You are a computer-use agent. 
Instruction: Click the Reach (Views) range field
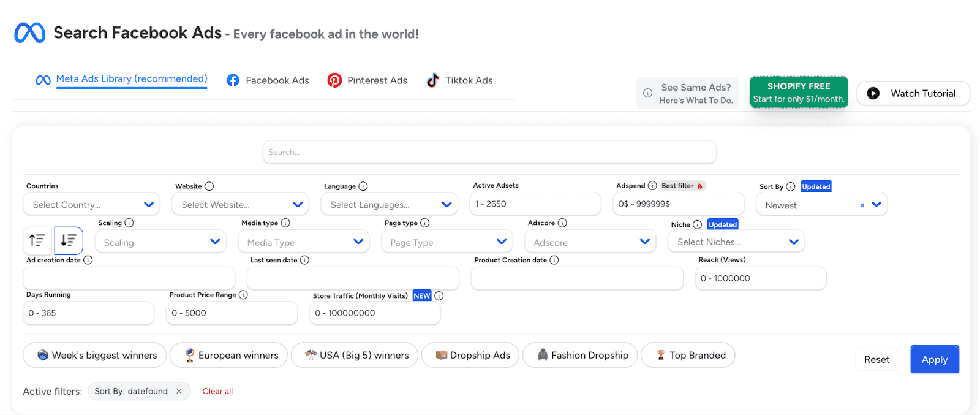tap(761, 278)
